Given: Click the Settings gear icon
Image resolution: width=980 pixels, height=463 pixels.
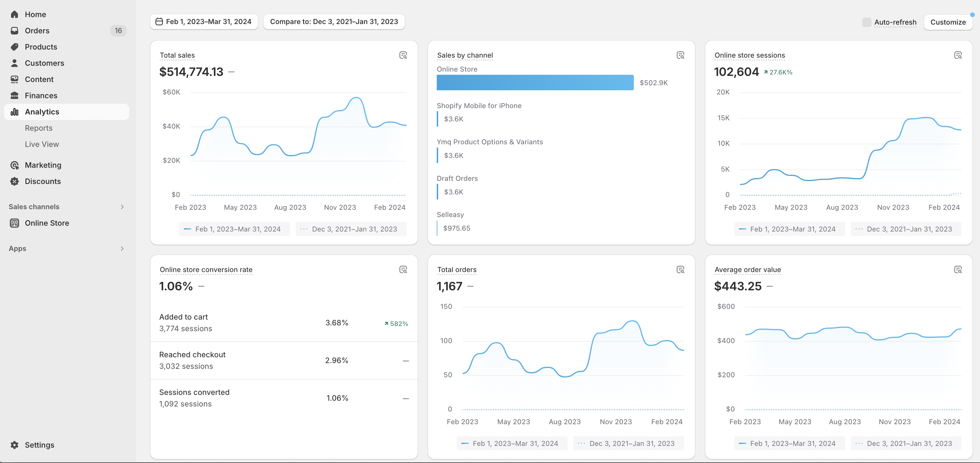Looking at the screenshot, I should pos(14,445).
